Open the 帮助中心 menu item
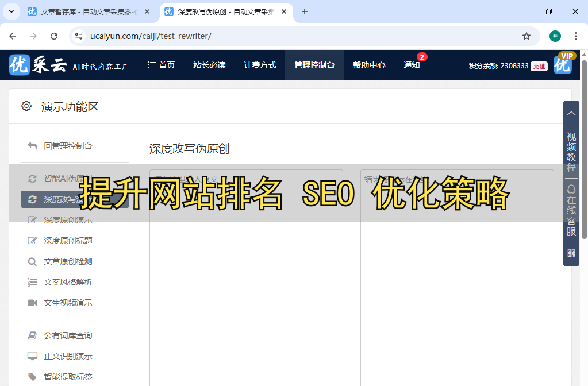The width and height of the screenshot is (588, 386). coord(369,65)
